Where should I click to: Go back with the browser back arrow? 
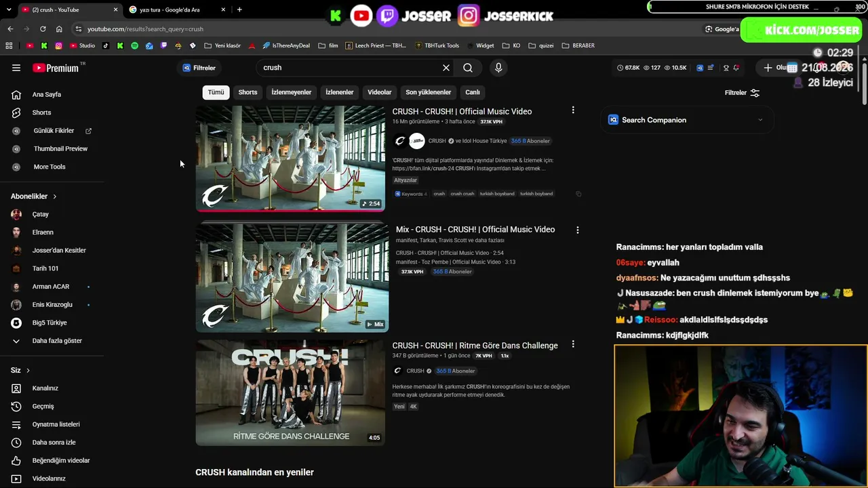pyautogui.click(x=10, y=29)
